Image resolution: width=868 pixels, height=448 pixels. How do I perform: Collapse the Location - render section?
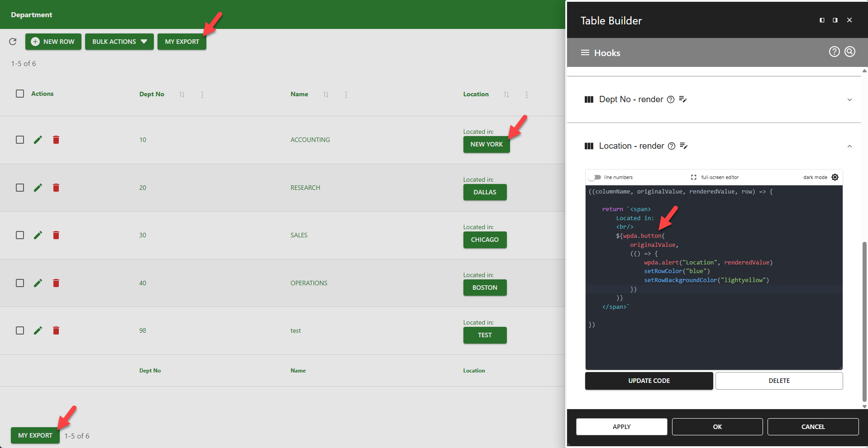point(850,146)
